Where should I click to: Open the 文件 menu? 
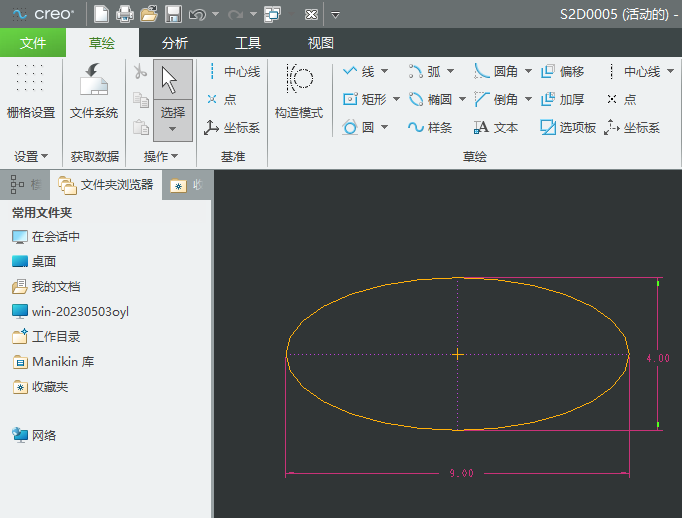coord(33,43)
